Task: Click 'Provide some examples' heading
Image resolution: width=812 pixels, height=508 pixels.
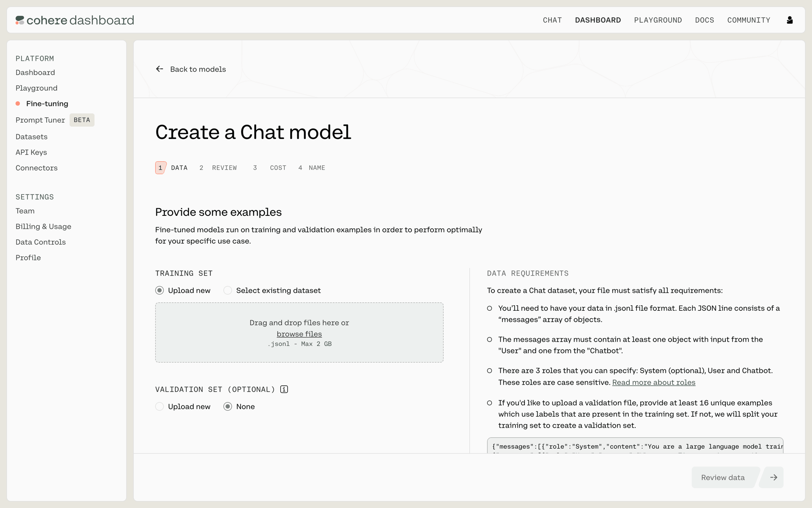Action: (218, 212)
